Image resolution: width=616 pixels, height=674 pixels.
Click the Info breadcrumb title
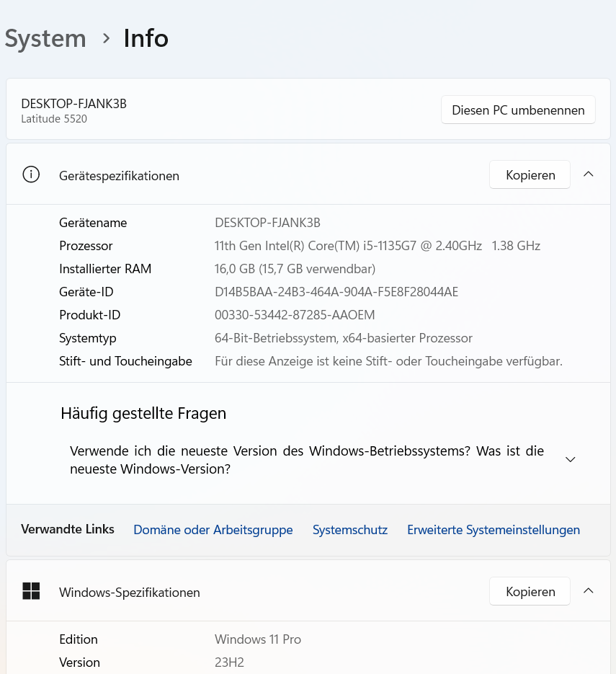click(146, 38)
